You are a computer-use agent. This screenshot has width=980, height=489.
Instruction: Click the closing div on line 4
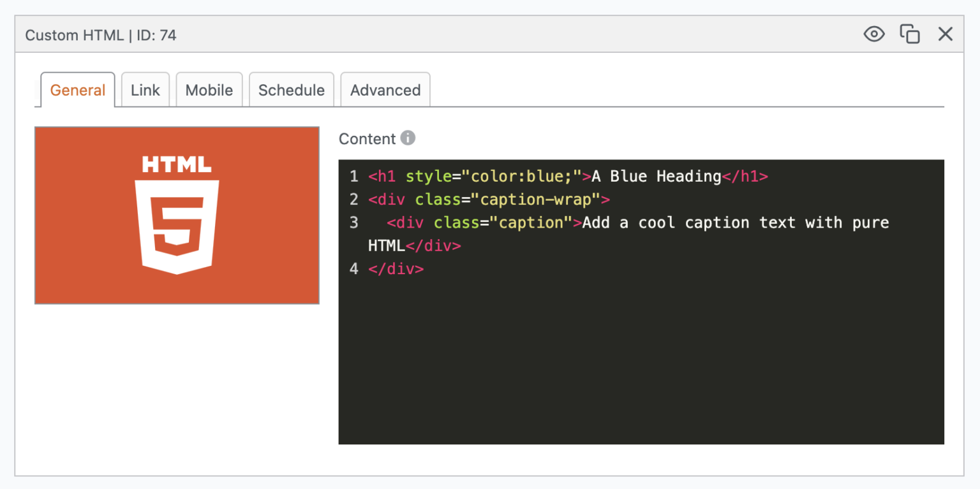click(396, 268)
